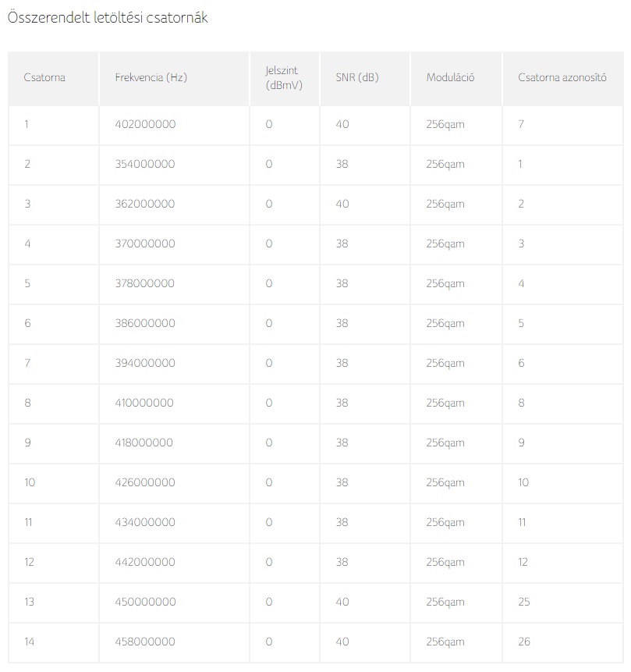
Task: Select the Csatorna azonosító header
Action: pyautogui.click(x=562, y=79)
